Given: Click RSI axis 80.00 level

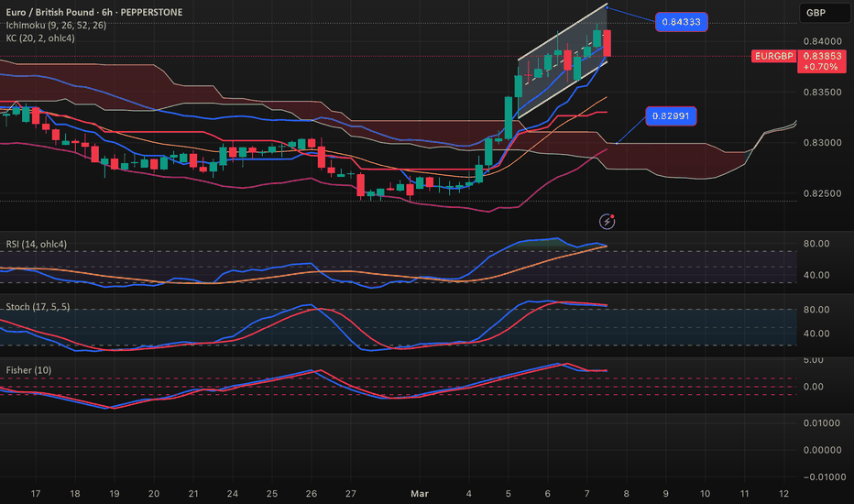Looking at the screenshot, I should [x=816, y=244].
